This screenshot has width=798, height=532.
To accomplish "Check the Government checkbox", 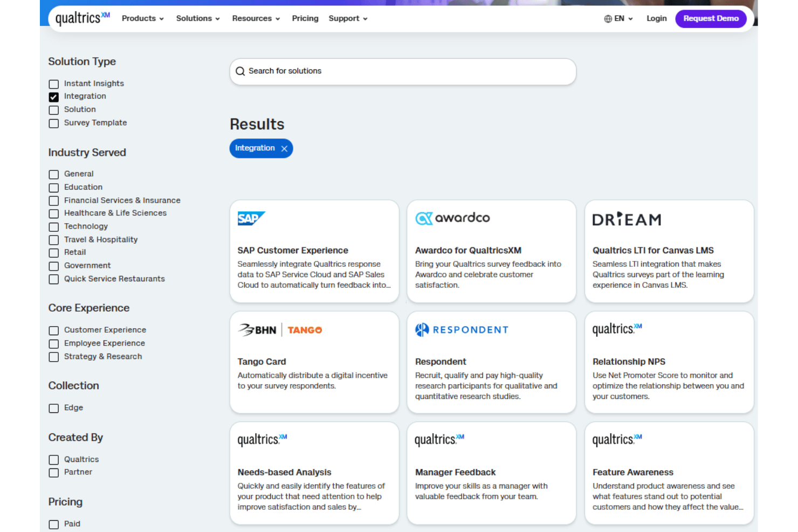I will click(x=54, y=266).
